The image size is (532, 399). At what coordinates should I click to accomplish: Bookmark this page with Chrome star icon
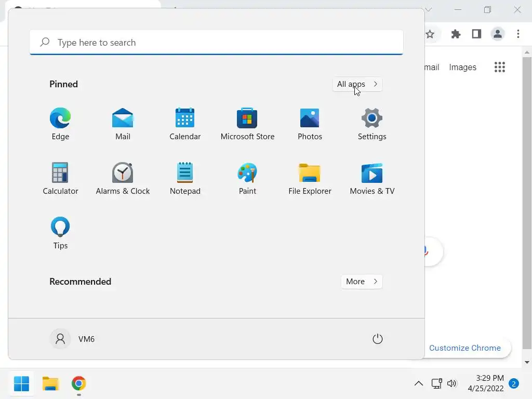click(x=430, y=34)
